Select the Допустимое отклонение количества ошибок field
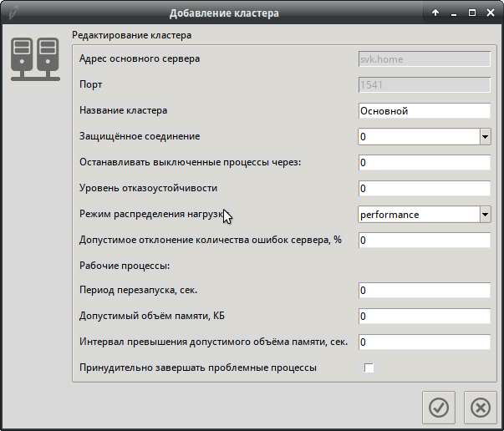Screen dimensions: 504x431 pyautogui.click(x=423, y=241)
